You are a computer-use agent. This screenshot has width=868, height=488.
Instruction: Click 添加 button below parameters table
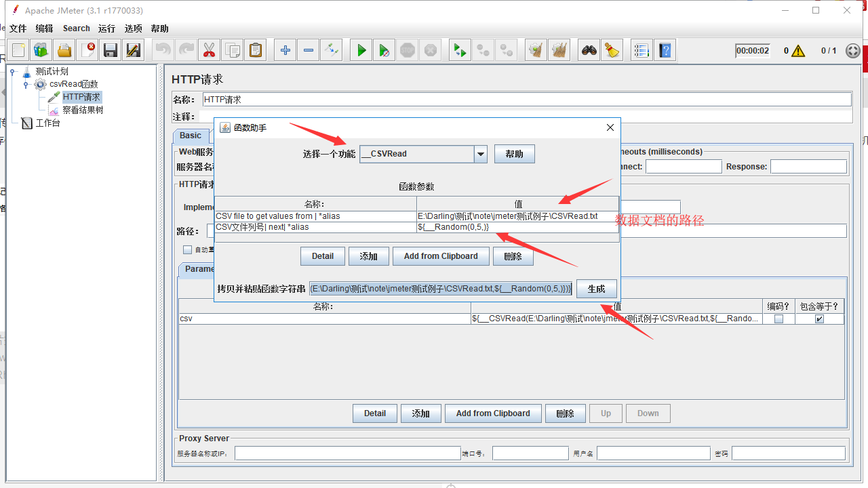tap(421, 413)
